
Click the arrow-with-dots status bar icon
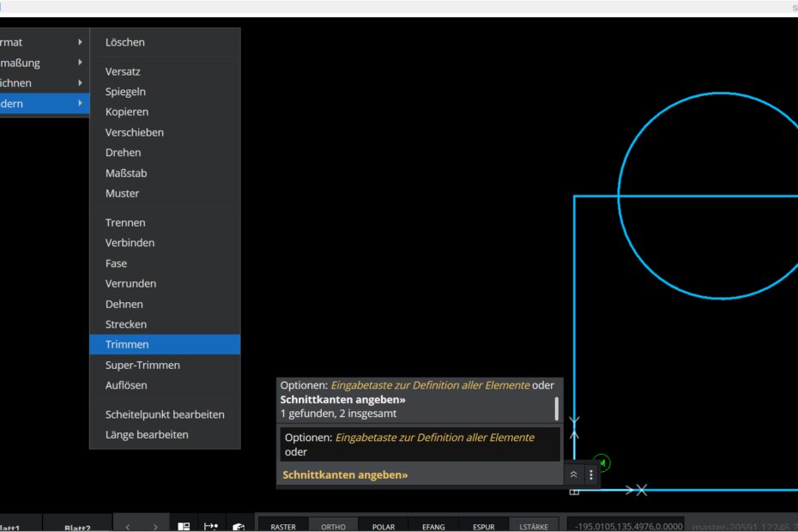[x=211, y=526]
